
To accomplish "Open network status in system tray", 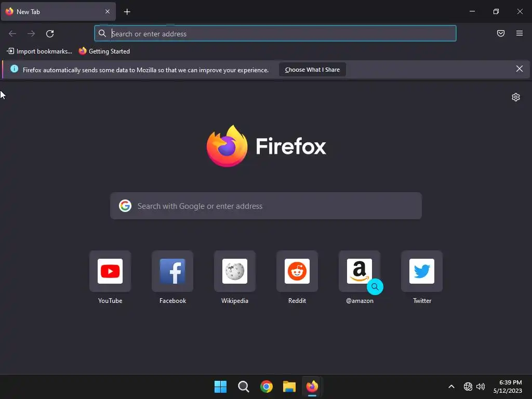I will [468, 387].
